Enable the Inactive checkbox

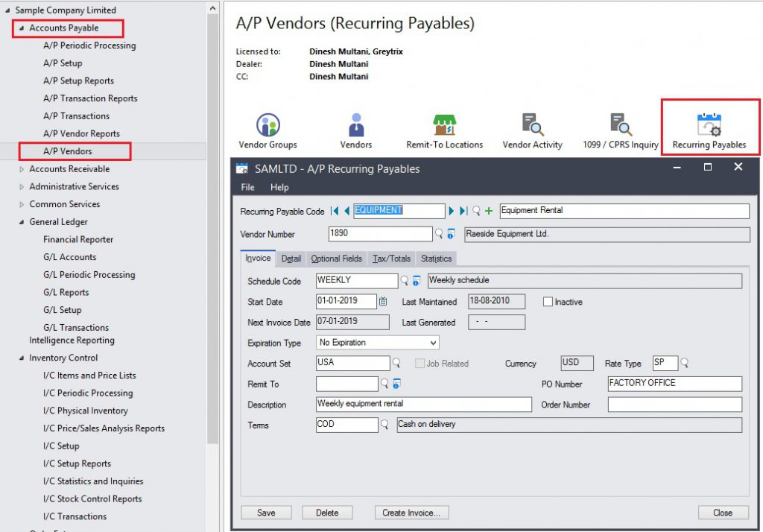point(549,301)
